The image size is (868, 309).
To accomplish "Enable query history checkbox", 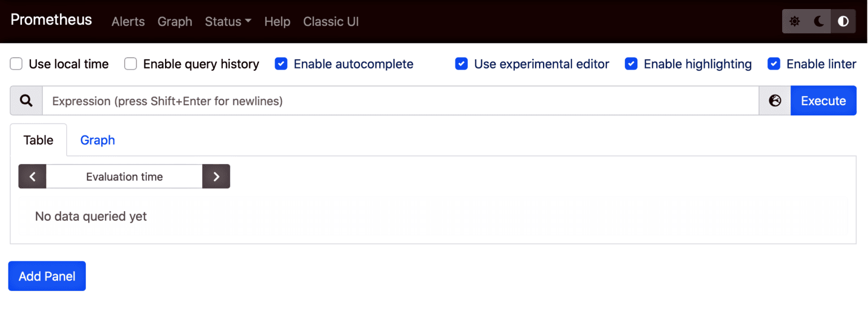I will click(131, 64).
